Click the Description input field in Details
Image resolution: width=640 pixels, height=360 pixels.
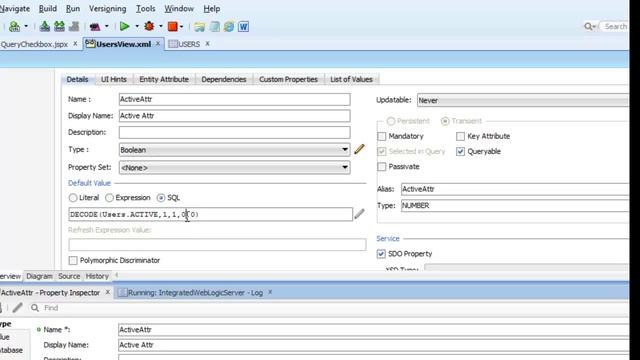pyautogui.click(x=235, y=132)
